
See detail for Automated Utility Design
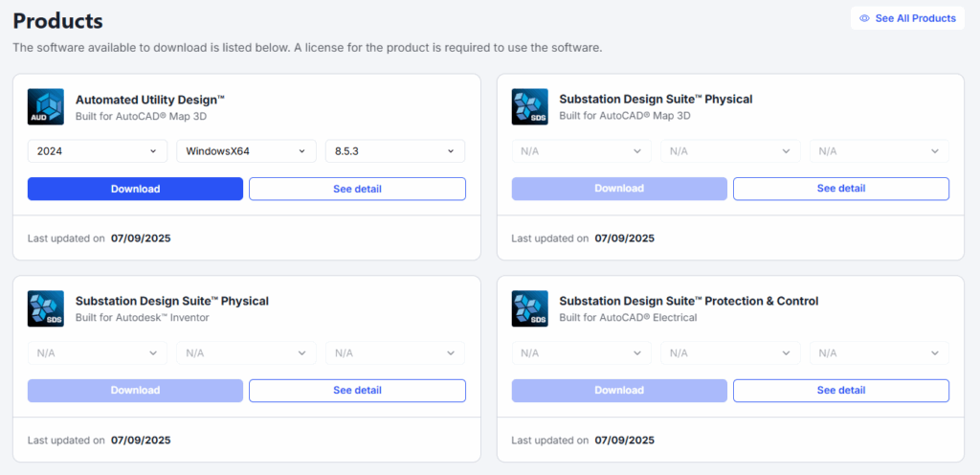tap(357, 189)
